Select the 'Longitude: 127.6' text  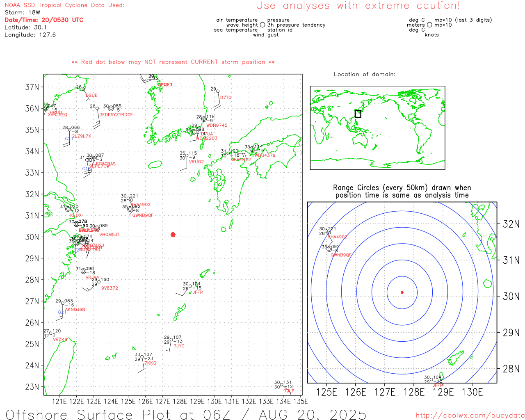point(30,34)
